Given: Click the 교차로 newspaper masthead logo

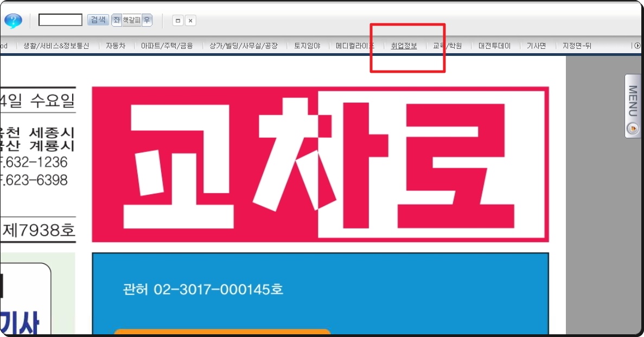Looking at the screenshot, I should pos(320,164).
